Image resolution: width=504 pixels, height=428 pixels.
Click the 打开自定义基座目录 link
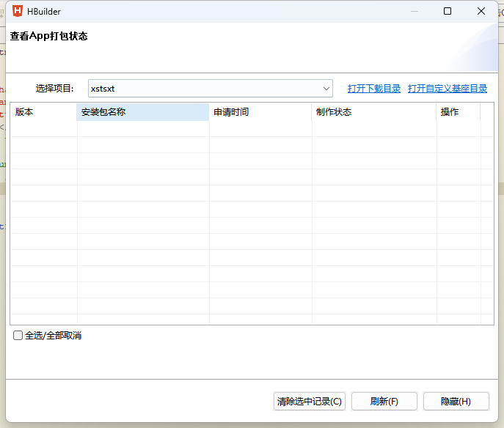click(448, 89)
